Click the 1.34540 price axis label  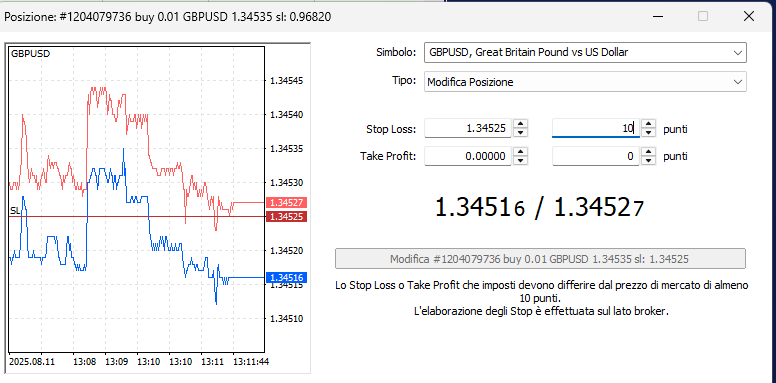286,115
